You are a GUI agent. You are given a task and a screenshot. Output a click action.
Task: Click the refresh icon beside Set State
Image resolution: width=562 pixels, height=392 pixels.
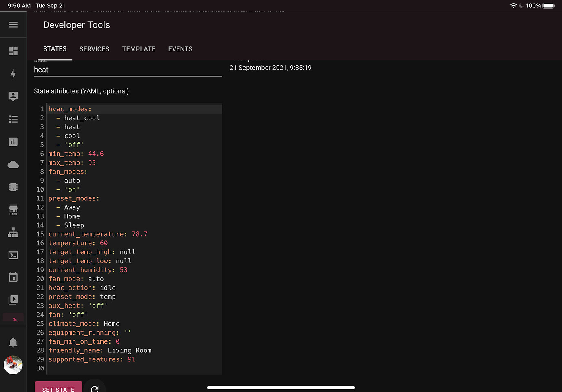(95, 389)
